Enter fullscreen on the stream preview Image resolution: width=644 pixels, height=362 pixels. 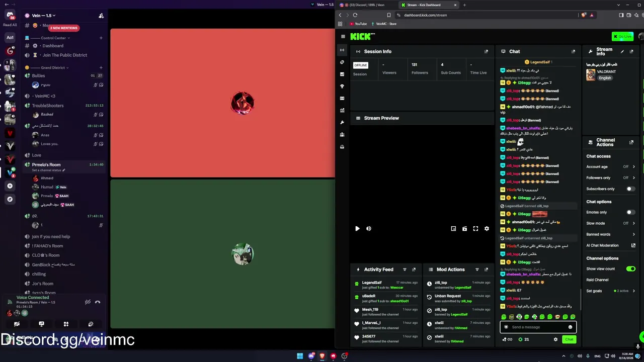tap(475, 229)
